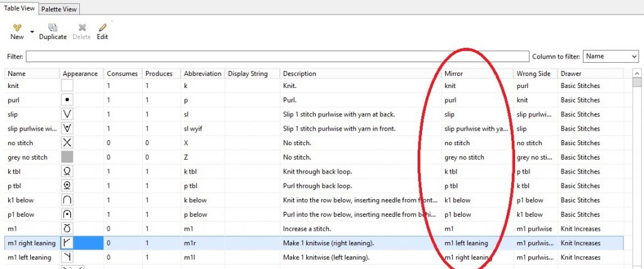The width and height of the screenshot is (644, 269).
Task: Click the Mirror column header
Action: pos(477,74)
